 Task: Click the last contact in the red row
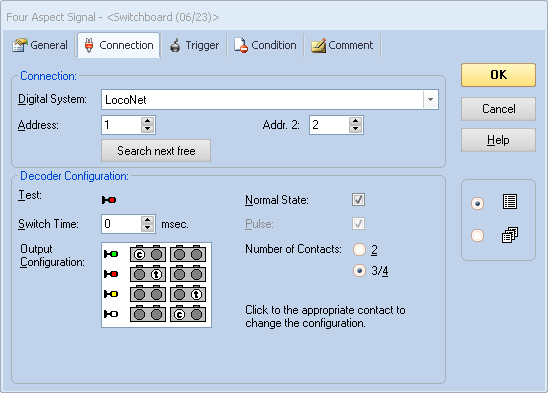click(x=196, y=274)
